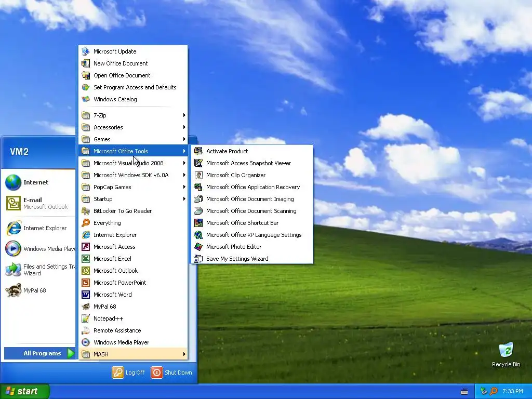This screenshot has height=399, width=532.
Task: Click Windows Media Player icon in All Programs
Action: click(x=86, y=342)
